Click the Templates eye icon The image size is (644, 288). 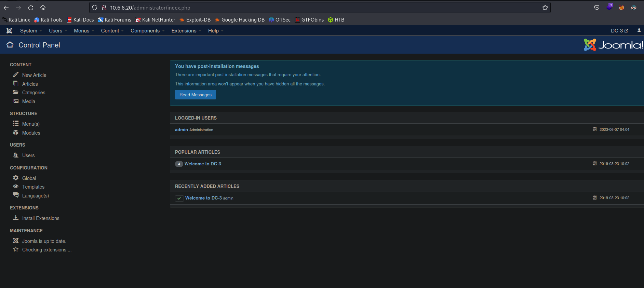coord(16,187)
